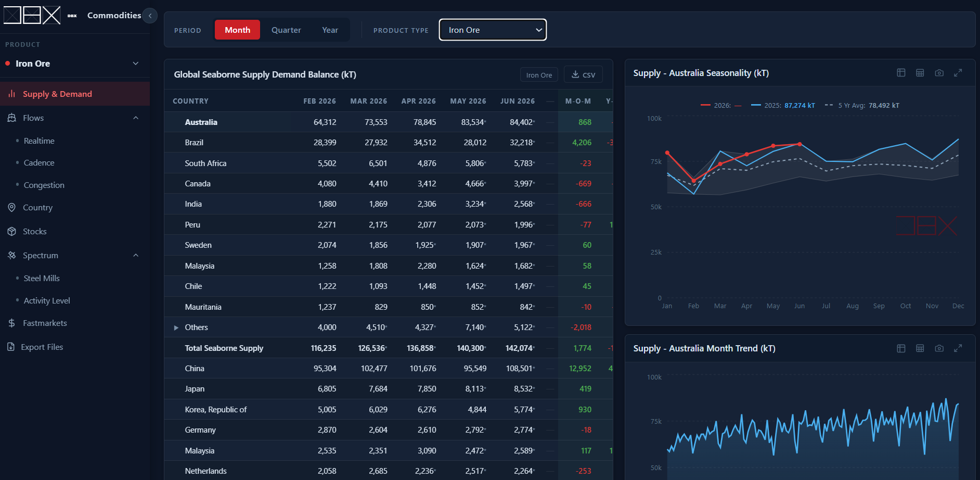Sort by the M-O-M column header
Screen dimensions: 980x480
[x=578, y=101]
